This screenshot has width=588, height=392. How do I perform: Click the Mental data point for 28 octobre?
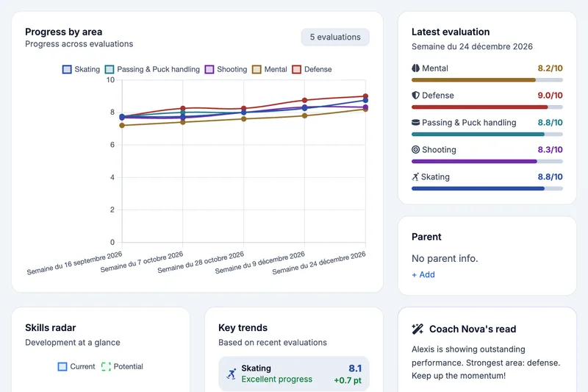(244, 119)
